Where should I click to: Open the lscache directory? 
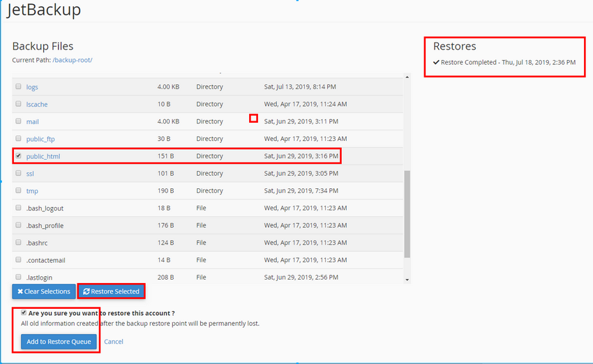pyautogui.click(x=37, y=105)
